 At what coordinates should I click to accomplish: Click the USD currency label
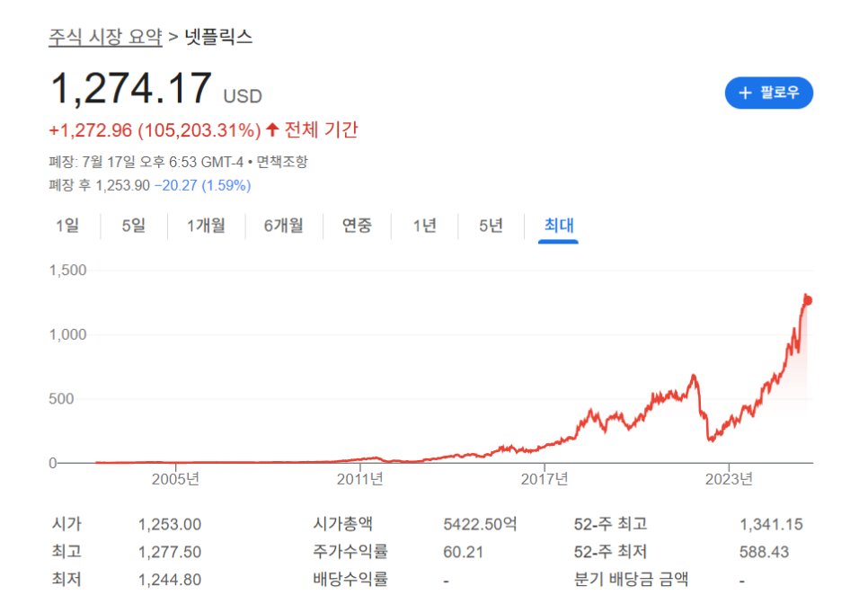click(x=243, y=96)
